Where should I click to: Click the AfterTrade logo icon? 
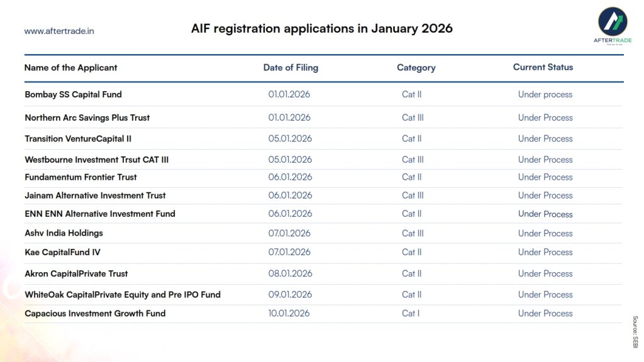click(611, 23)
